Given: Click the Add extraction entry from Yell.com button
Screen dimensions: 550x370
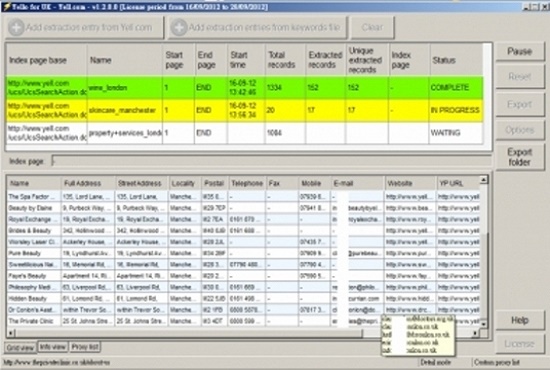Looking at the screenshot, I should (x=85, y=27).
